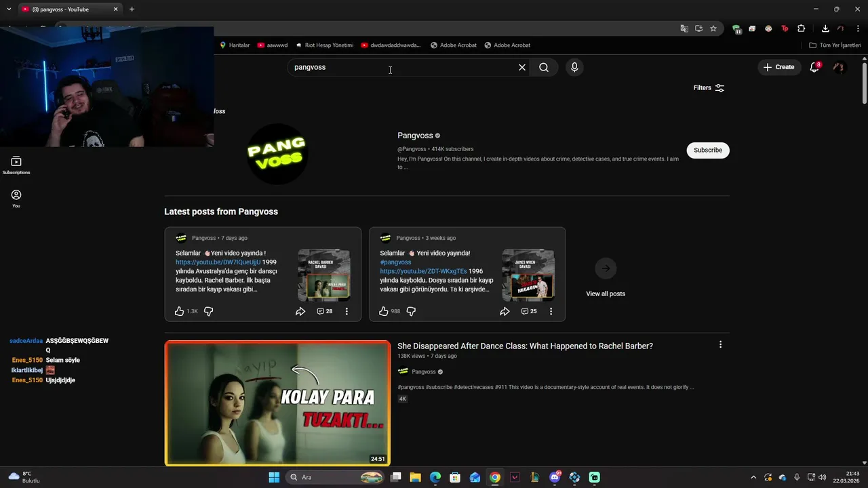Open James Wren Davası post image
The height and width of the screenshot is (488, 868).
tap(528, 275)
